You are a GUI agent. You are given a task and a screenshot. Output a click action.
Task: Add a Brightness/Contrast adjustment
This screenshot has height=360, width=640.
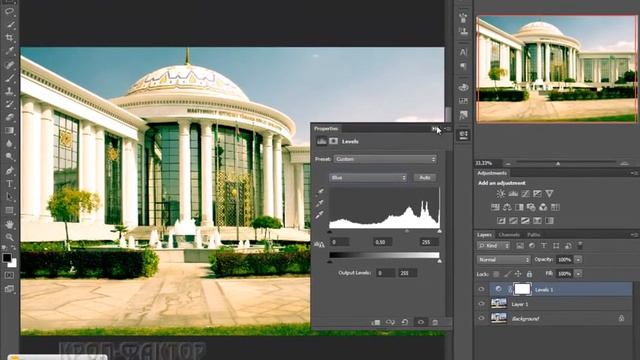pos(501,194)
